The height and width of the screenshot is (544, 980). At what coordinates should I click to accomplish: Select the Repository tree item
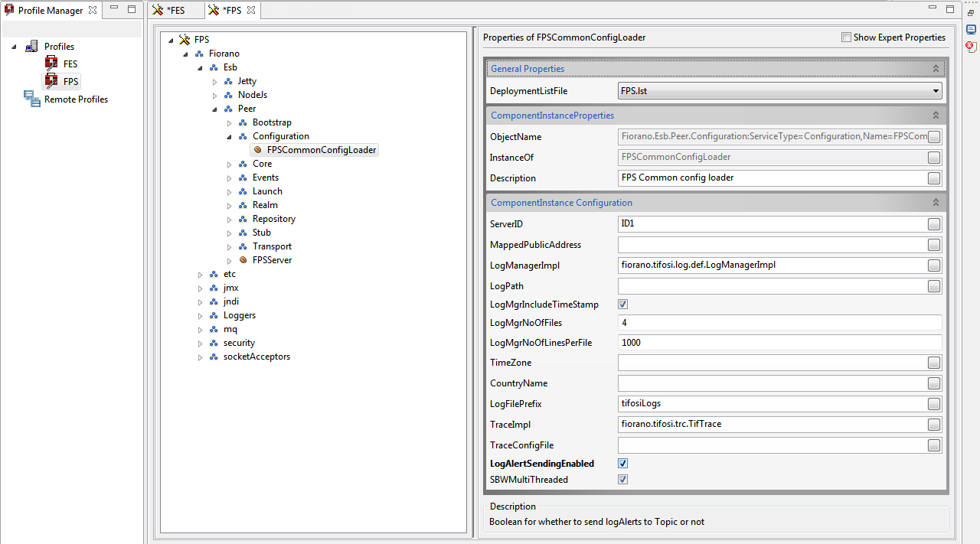(274, 219)
